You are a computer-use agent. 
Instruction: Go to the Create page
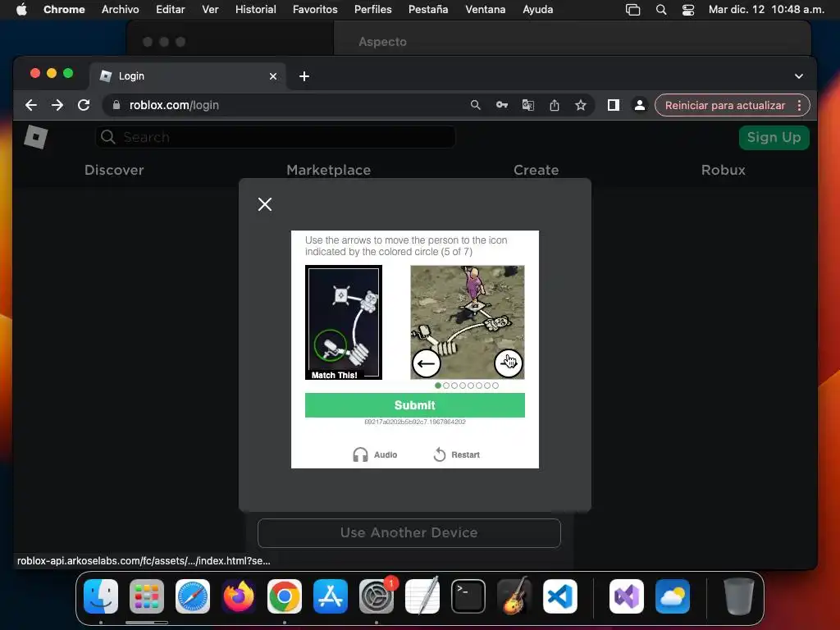pos(536,170)
